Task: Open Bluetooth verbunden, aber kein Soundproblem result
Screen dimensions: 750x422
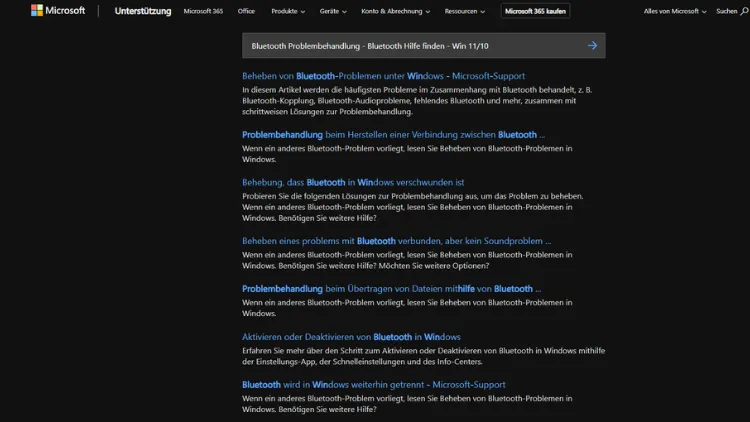Action: [397, 241]
